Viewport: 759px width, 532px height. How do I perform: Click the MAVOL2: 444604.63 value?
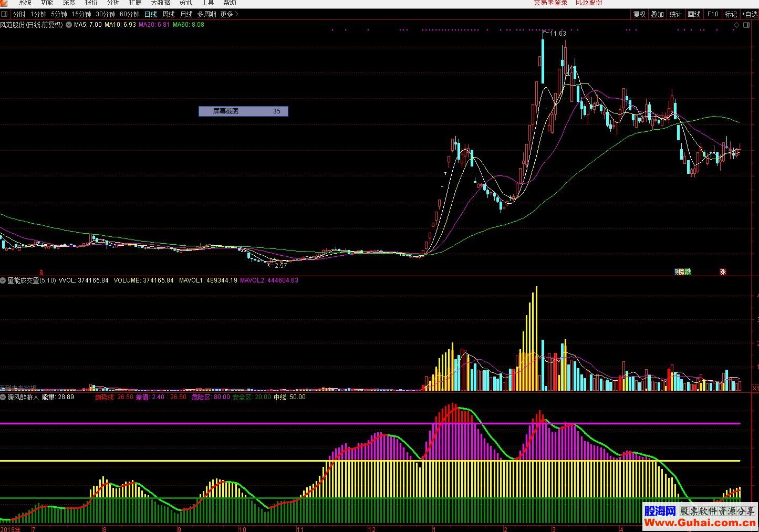pyautogui.click(x=269, y=280)
